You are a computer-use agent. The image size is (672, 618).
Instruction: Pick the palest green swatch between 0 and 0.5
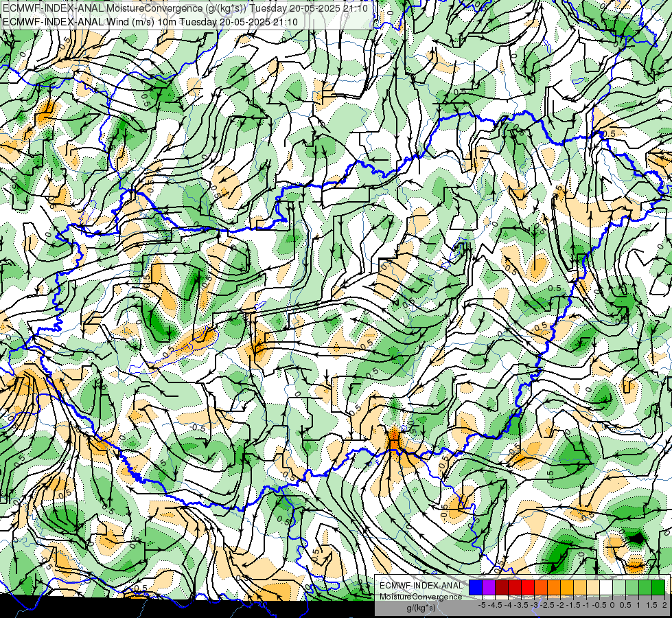(x=619, y=587)
